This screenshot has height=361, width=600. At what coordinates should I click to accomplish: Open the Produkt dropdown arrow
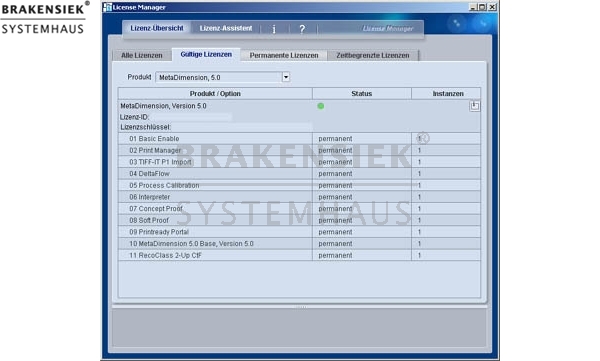(286, 77)
